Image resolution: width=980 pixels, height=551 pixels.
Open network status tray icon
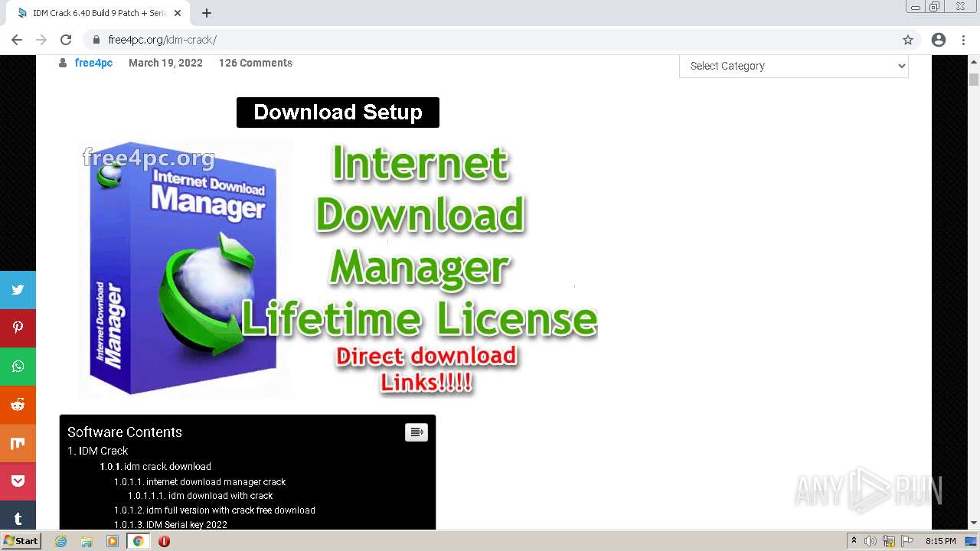point(889,541)
